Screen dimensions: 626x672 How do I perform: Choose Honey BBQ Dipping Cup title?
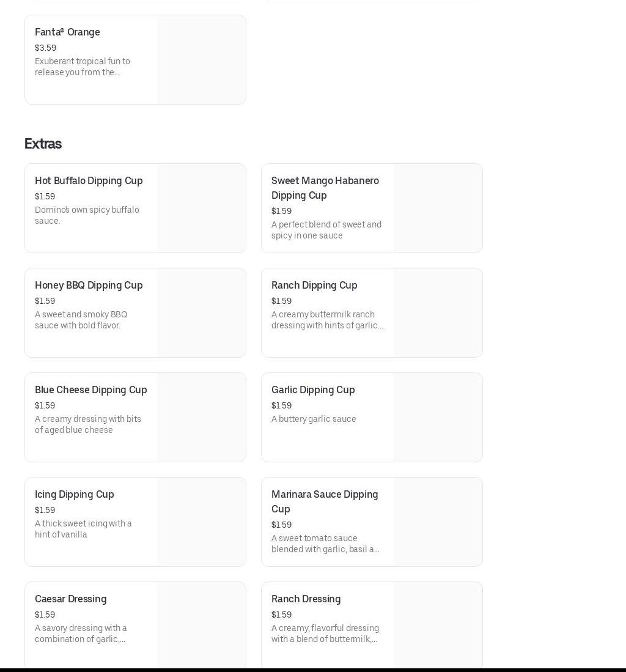click(89, 286)
